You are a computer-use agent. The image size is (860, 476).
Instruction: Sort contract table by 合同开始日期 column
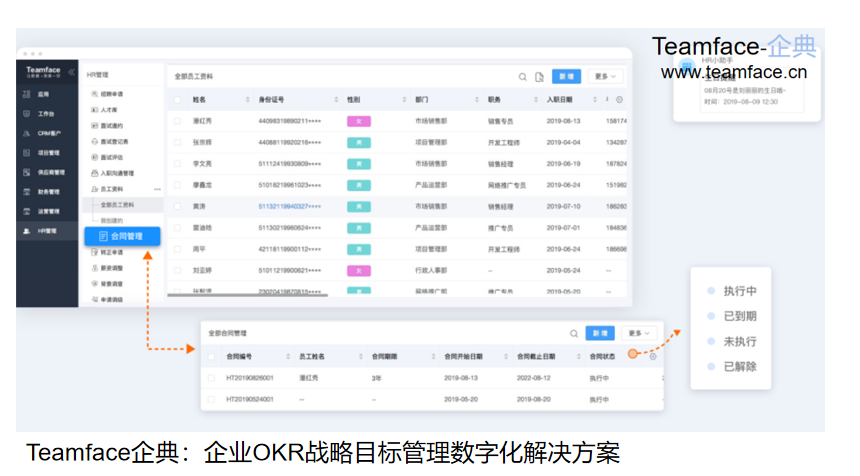pyautogui.click(x=506, y=356)
